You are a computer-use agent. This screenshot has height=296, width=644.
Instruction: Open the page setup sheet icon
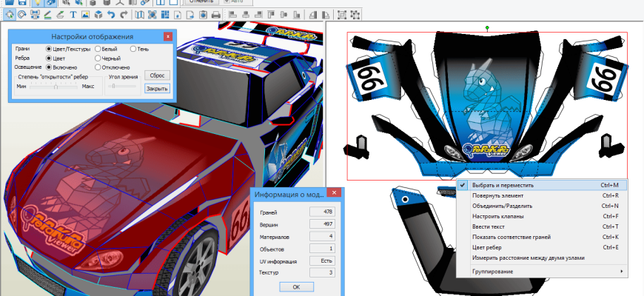tap(178, 15)
